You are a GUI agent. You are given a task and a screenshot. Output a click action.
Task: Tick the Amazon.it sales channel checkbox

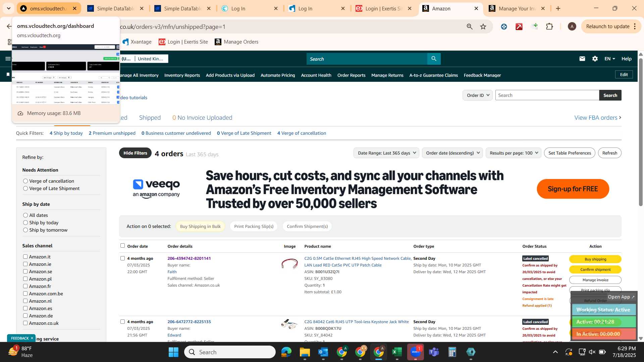[x=25, y=256]
